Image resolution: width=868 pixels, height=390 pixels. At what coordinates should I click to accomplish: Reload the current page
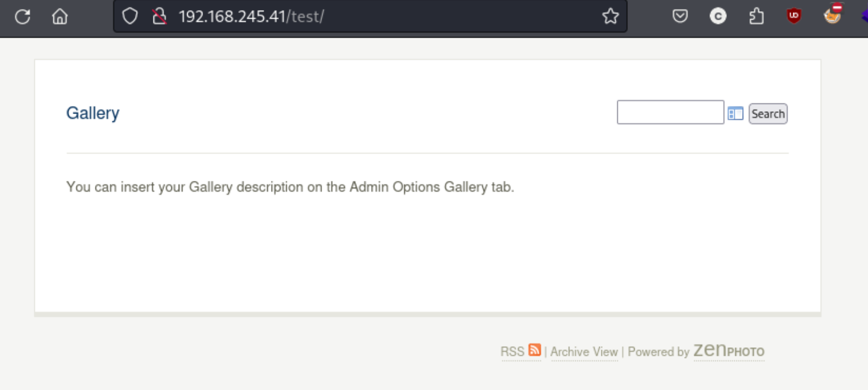22,17
